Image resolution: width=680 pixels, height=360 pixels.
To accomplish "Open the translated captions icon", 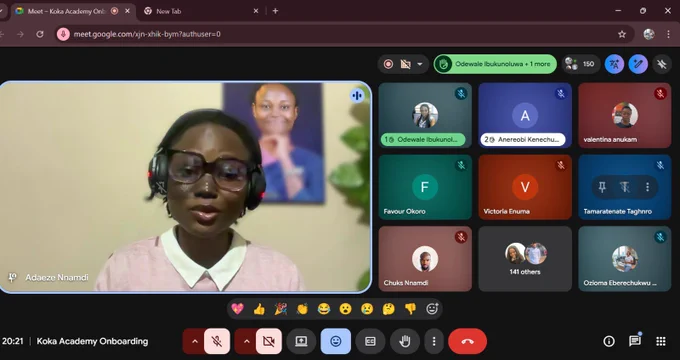I will 615,64.
